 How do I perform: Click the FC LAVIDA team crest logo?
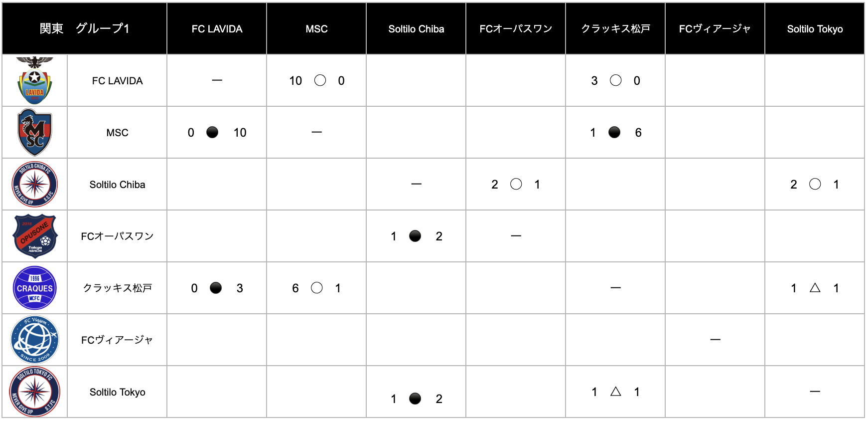pyautogui.click(x=34, y=80)
